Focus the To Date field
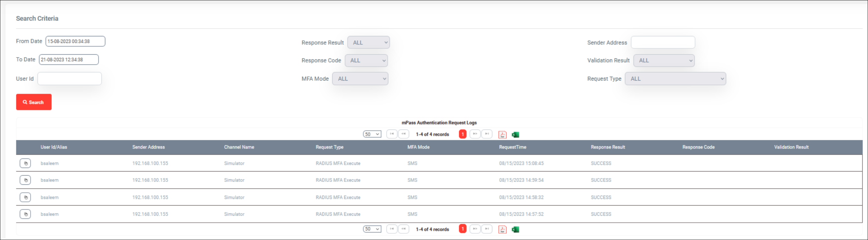Screen dimensions: 868x240 [69, 59]
